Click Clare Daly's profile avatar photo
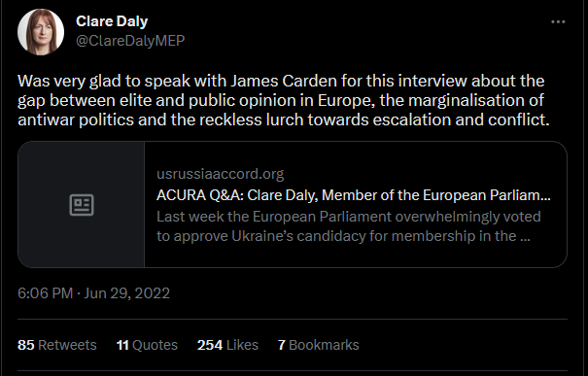 pyautogui.click(x=41, y=32)
